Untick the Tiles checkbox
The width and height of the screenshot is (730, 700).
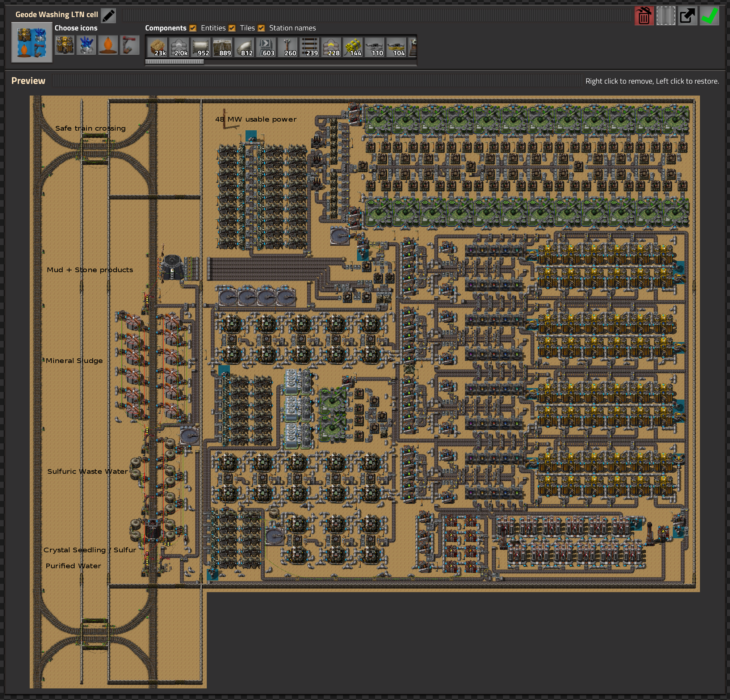(232, 28)
